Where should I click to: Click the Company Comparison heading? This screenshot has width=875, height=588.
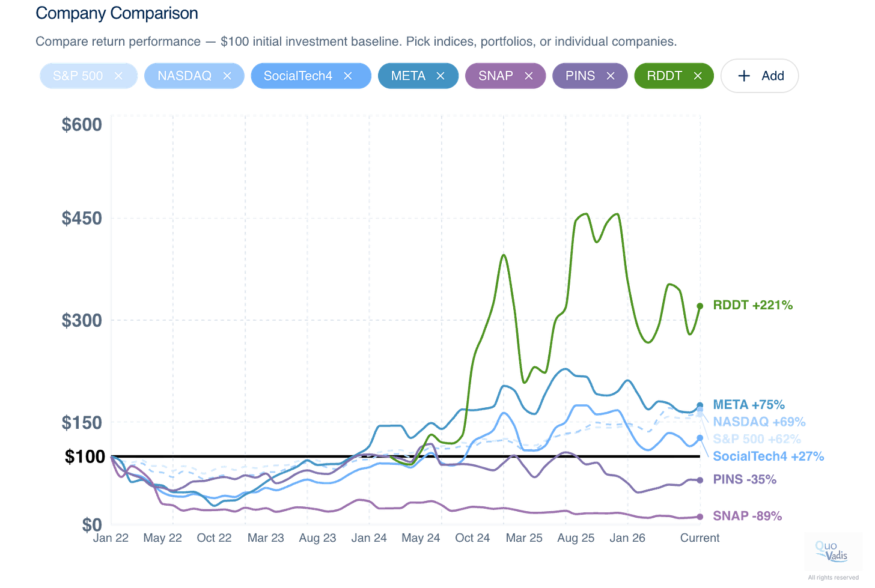(x=117, y=13)
